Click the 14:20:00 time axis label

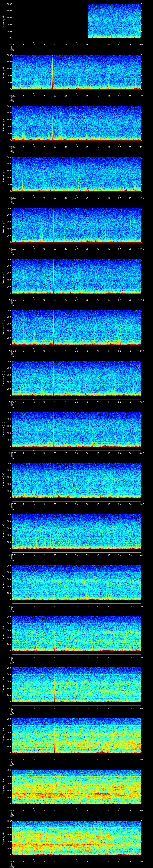click(12, 606)
